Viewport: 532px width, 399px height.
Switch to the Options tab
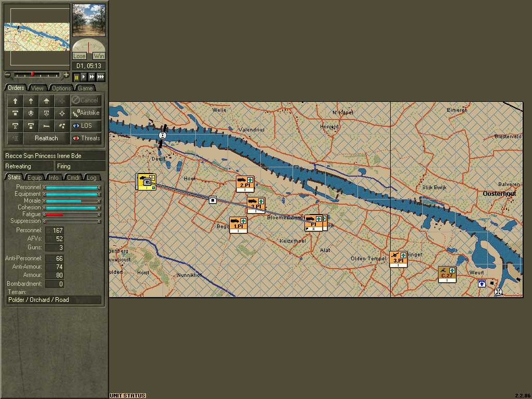[x=61, y=88]
